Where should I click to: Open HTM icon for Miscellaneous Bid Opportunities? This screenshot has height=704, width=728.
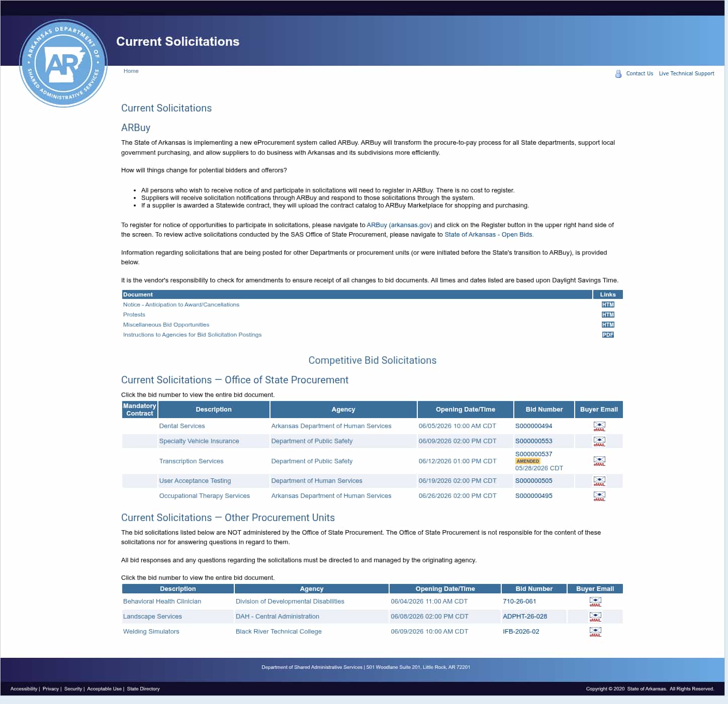608,325
